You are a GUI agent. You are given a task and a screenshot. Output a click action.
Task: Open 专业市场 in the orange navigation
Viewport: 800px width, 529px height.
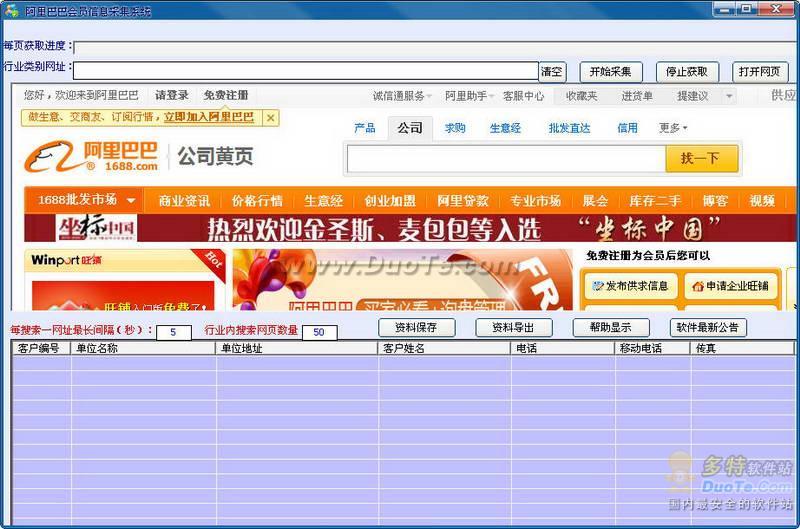click(x=536, y=200)
